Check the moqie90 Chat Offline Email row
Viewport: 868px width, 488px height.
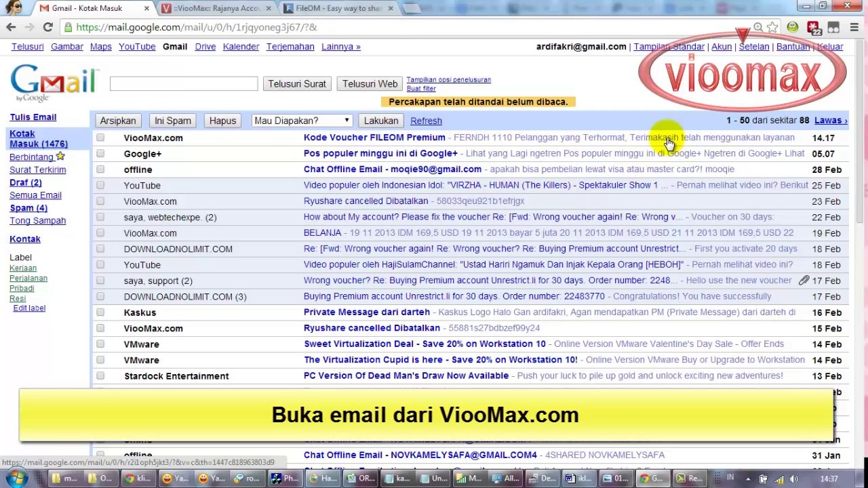[100, 169]
